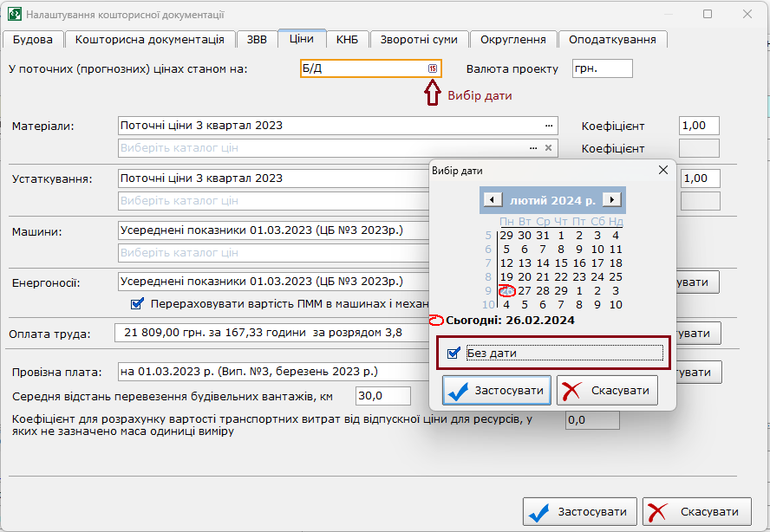Image resolution: width=770 pixels, height=532 pixels.
Task: Go to previous month in the calendar
Action: click(x=493, y=200)
